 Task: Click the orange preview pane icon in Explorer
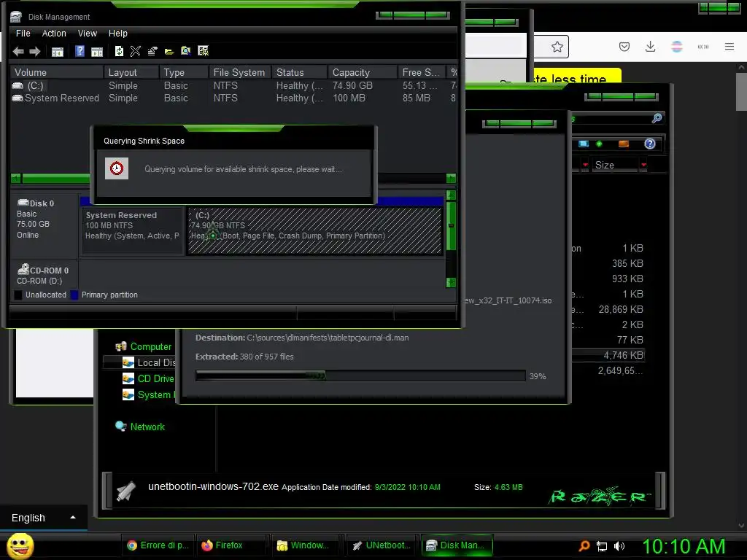click(623, 144)
